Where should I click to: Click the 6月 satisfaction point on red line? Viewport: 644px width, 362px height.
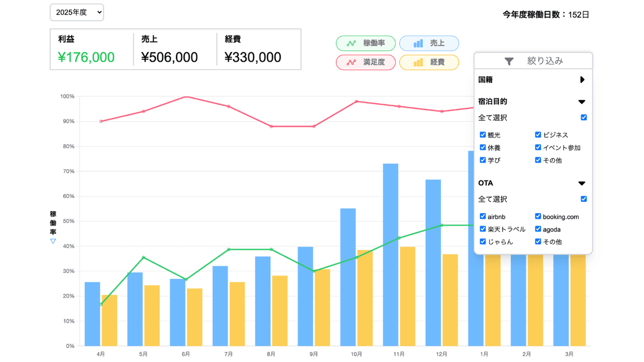pos(186,97)
